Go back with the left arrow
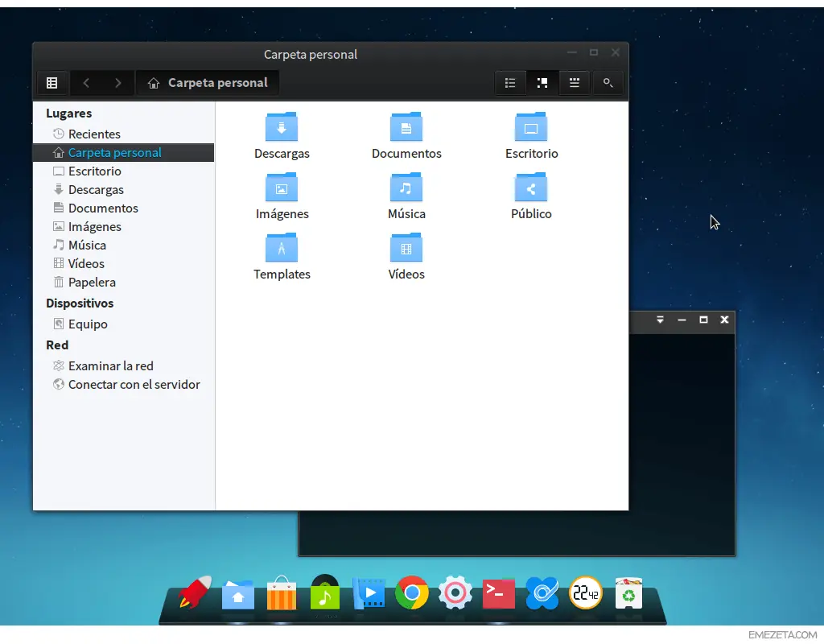The height and width of the screenshot is (644, 824). tap(86, 83)
